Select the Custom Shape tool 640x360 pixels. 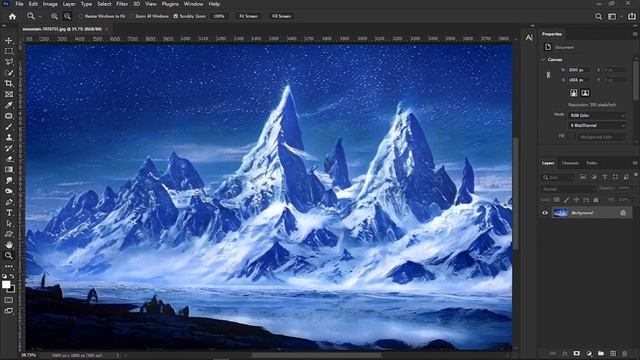(9, 234)
